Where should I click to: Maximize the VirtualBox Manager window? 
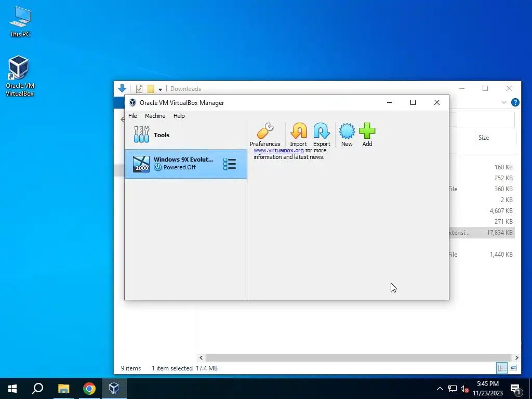[x=413, y=102]
